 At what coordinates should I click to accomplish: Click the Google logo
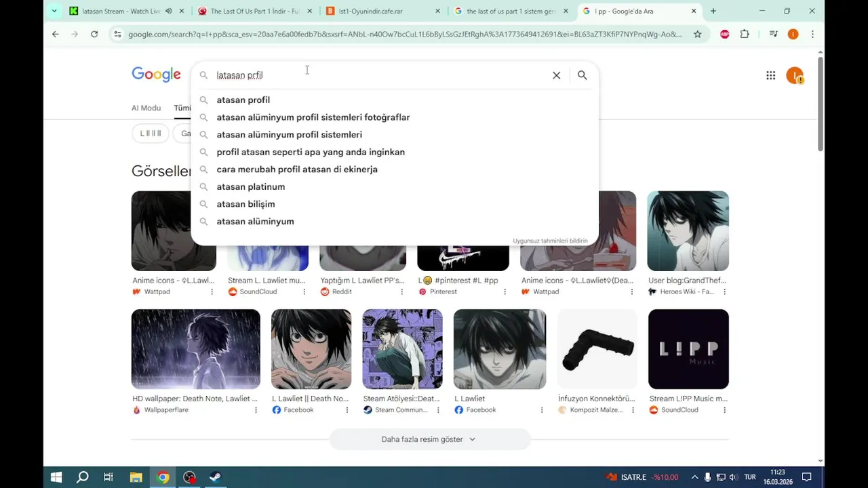(x=156, y=75)
